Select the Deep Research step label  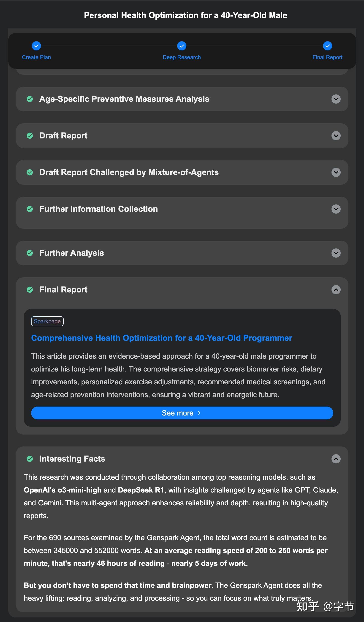point(182,57)
